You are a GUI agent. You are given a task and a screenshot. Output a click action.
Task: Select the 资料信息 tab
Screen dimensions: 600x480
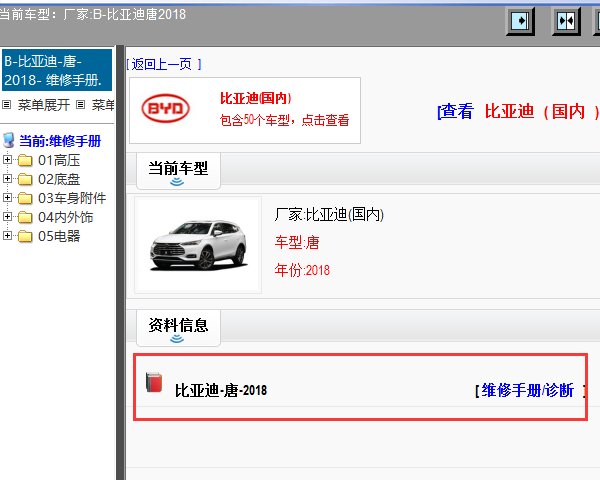click(x=178, y=328)
